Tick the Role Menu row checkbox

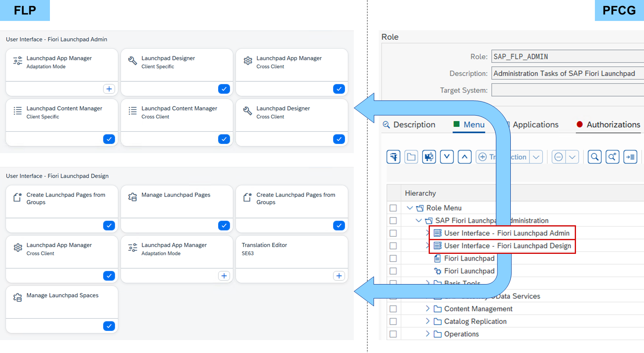click(x=393, y=208)
